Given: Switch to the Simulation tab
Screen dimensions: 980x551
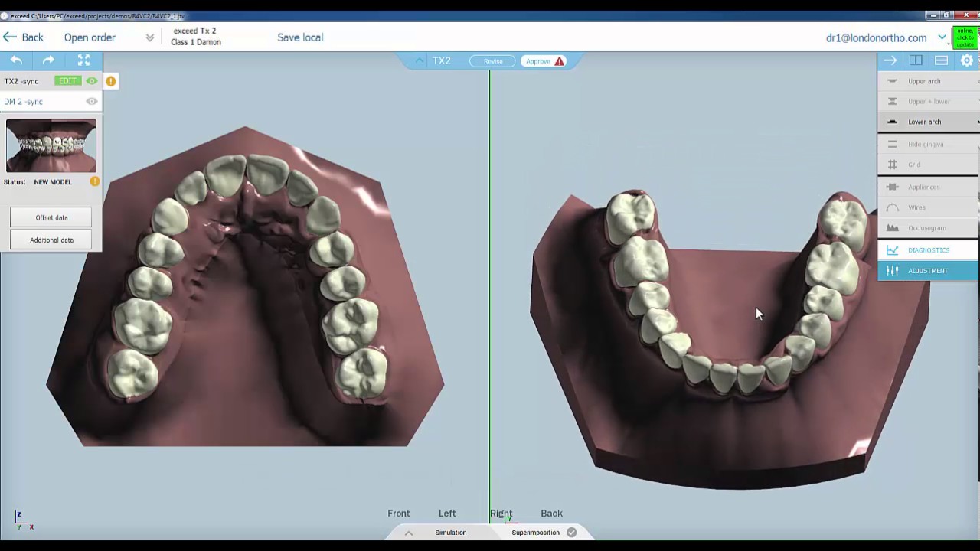Looking at the screenshot, I should [x=451, y=533].
